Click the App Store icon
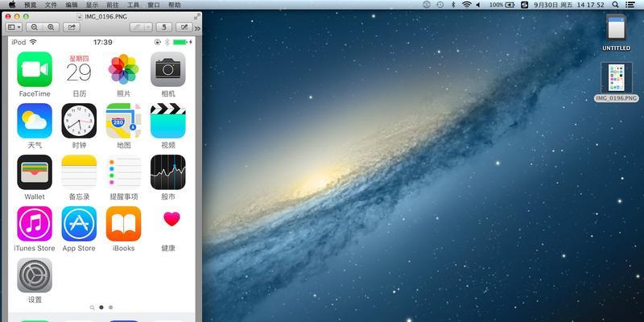The image size is (644, 322). (x=79, y=224)
